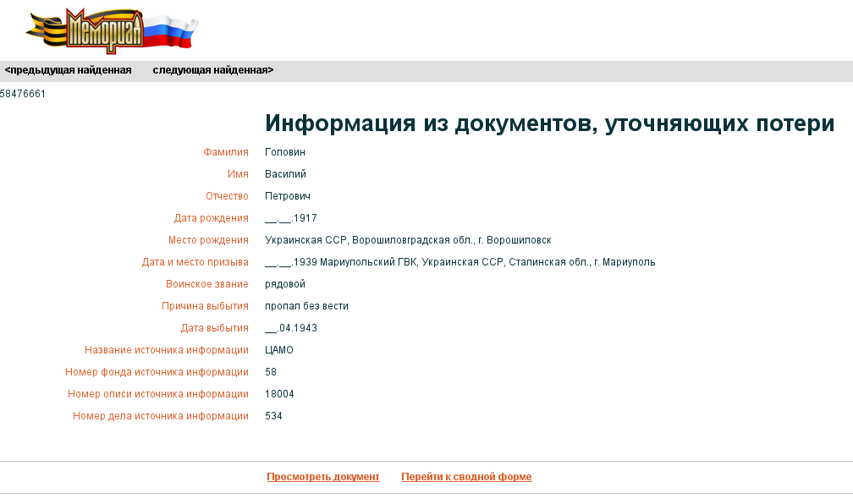
Task: Click the Номер фонда источника информации label
Action: [x=157, y=372]
